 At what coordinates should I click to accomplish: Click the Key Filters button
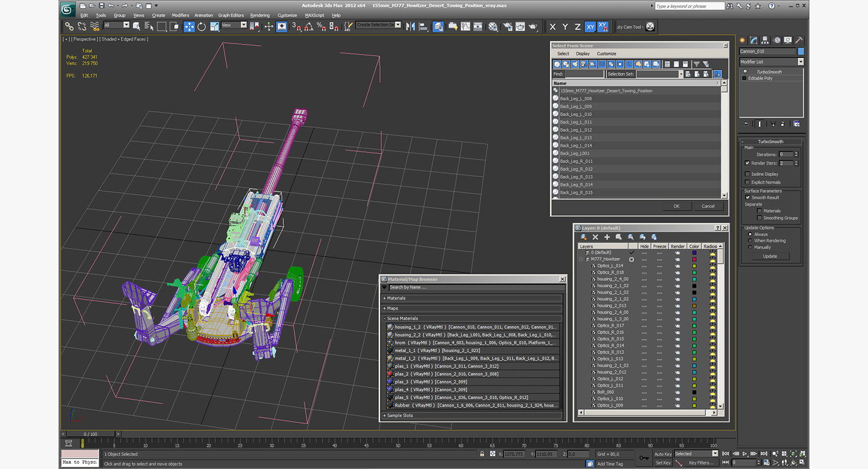(701, 463)
